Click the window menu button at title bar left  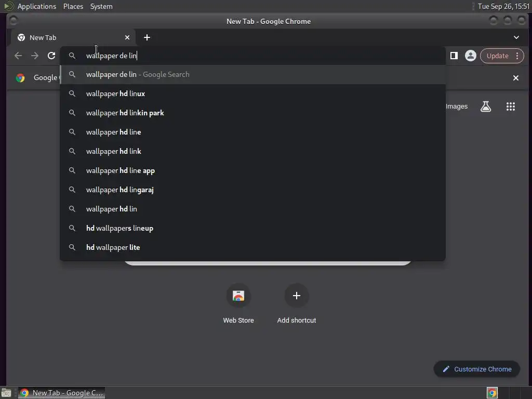click(14, 21)
